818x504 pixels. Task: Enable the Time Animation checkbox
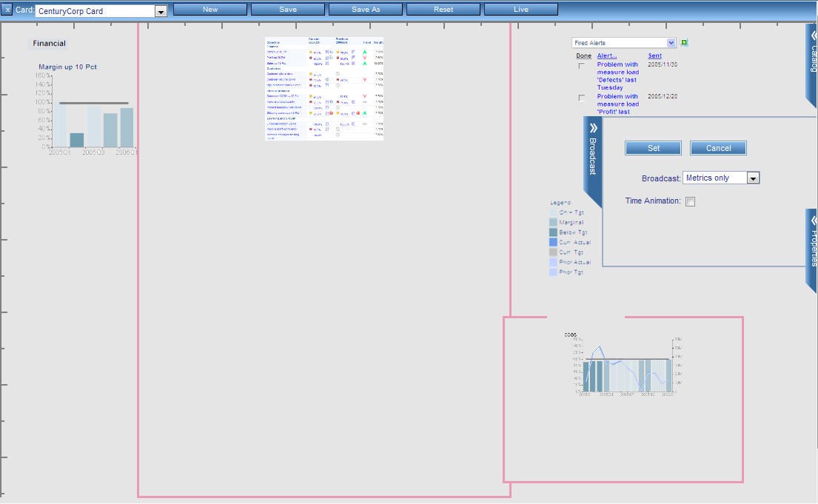pyautogui.click(x=690, y=201)
